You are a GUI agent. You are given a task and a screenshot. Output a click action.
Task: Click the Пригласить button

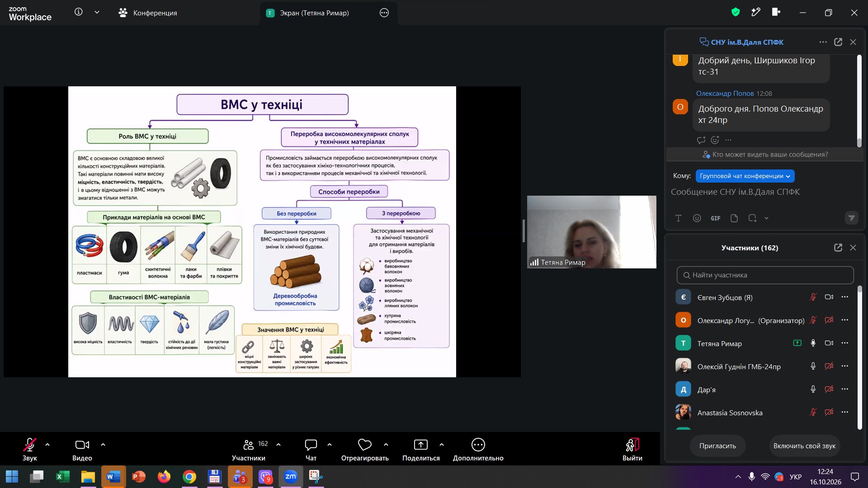[x=717, y=446]
